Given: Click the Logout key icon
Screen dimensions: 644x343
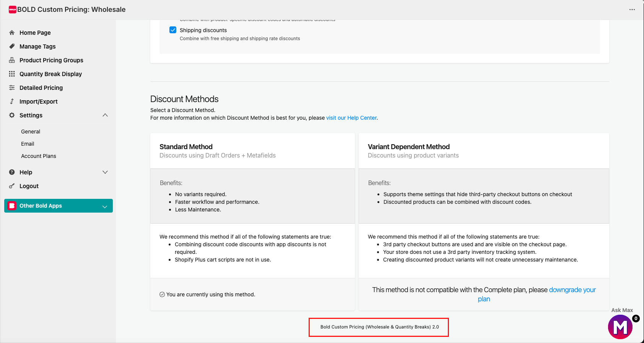Looking at the screenshot, I should point(12,186).
